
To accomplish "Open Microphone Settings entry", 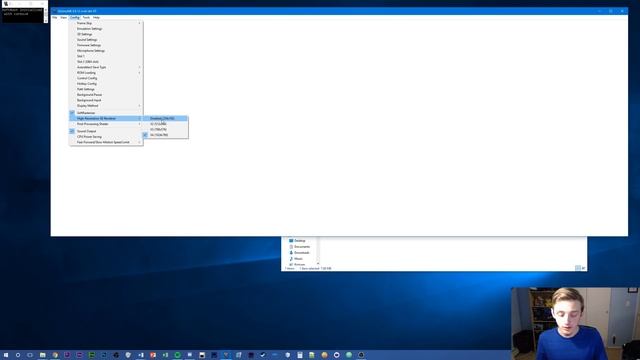I will (x=106, y=51).
